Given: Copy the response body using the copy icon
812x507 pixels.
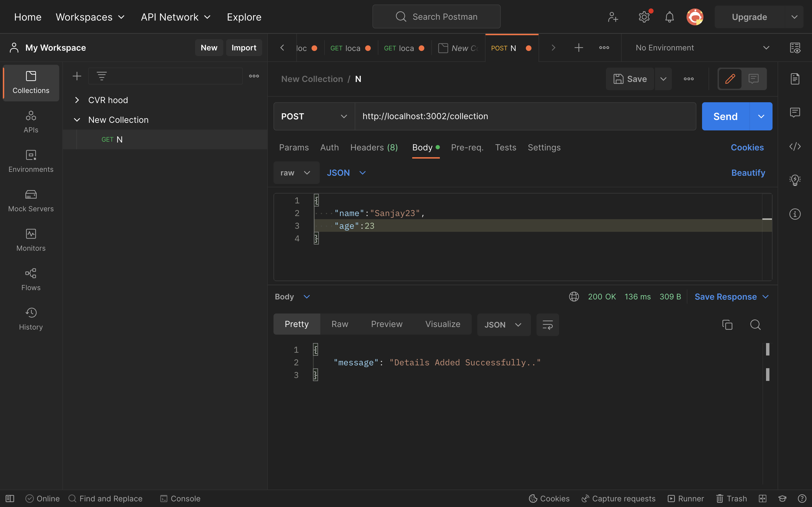Looking at the screenshot, I should pos(727,324).
